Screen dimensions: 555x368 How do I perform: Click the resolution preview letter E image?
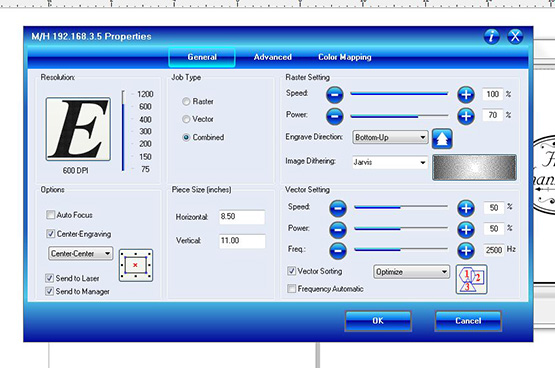point(78,129)
